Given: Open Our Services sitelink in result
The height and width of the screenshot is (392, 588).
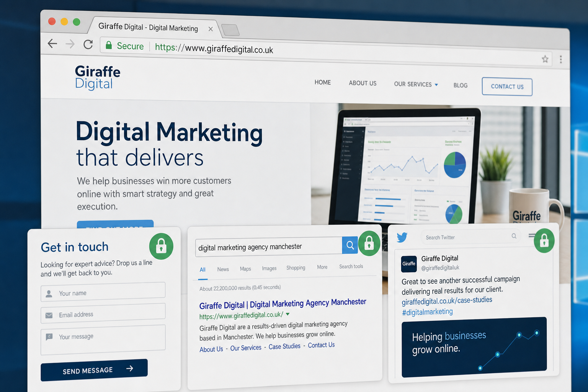Looking at the screenshot, I should 246,348.
